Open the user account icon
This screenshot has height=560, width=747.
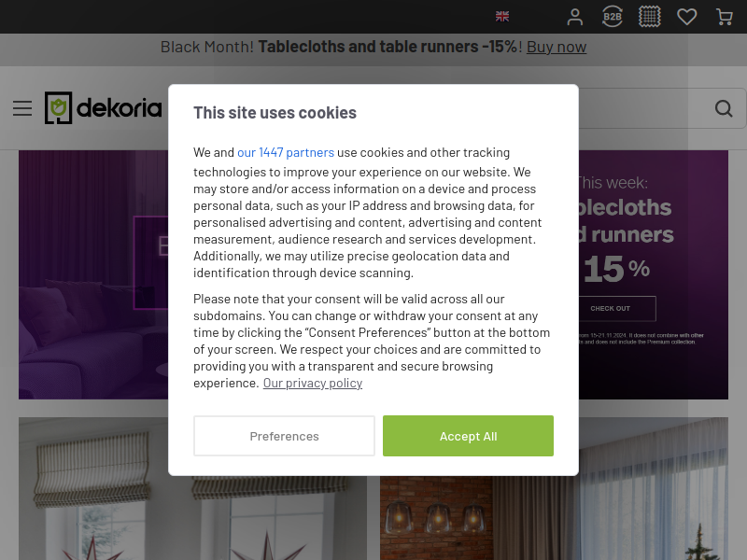(x=574, y=17)
